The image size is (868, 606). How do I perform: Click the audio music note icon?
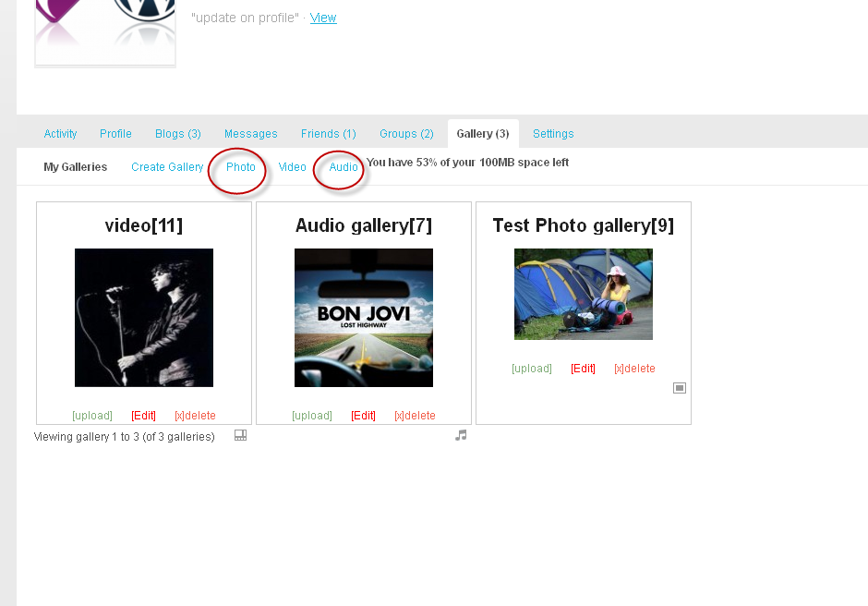[461, 435]
